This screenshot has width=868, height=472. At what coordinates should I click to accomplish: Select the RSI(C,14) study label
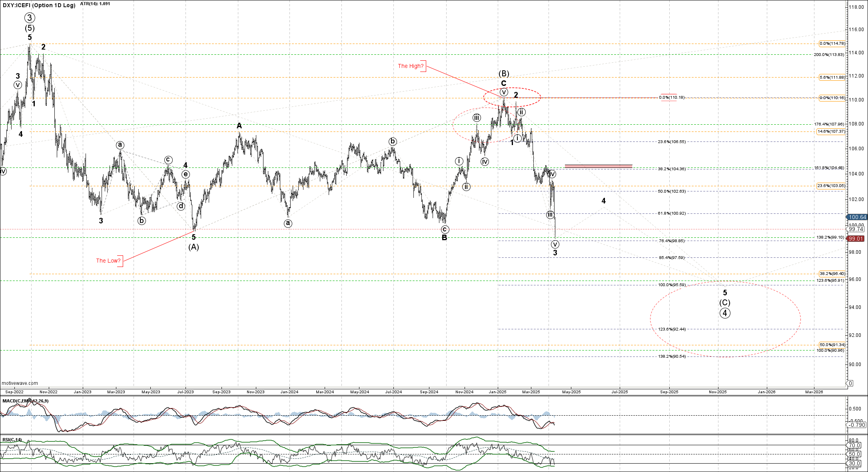(x=12, y=440)
